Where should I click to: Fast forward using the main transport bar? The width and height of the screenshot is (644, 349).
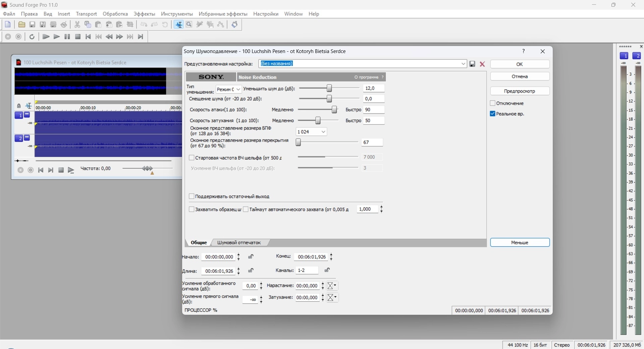point(119,37)
